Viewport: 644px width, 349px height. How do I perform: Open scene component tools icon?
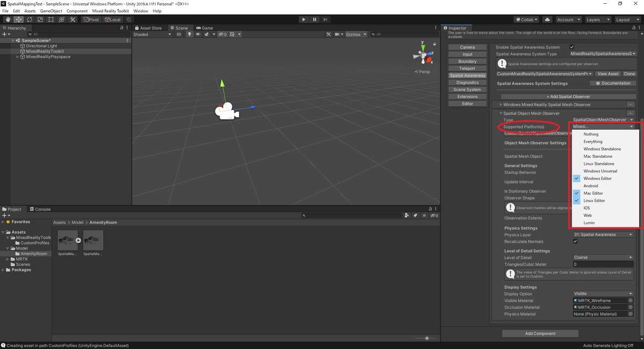point(328,34)
